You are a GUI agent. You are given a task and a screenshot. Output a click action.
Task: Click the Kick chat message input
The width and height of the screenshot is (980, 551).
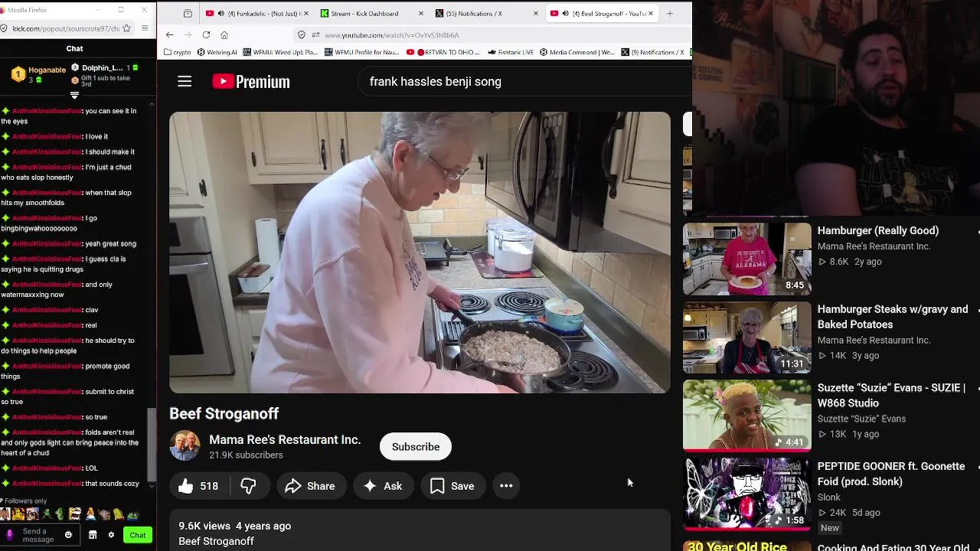[x=38, y=535]
